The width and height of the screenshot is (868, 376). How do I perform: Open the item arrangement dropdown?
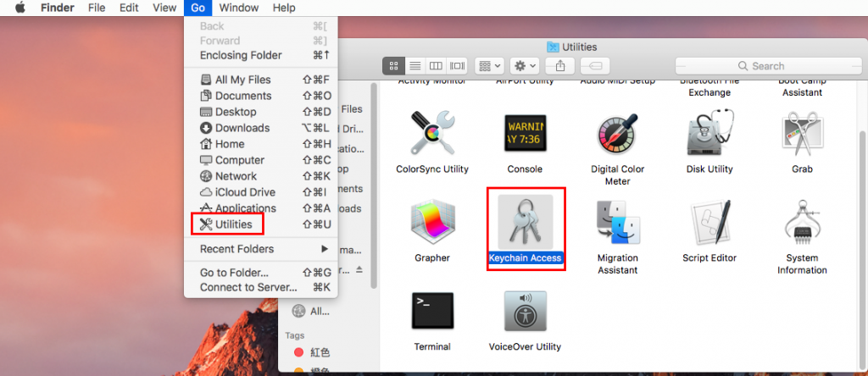click(489, 66)
